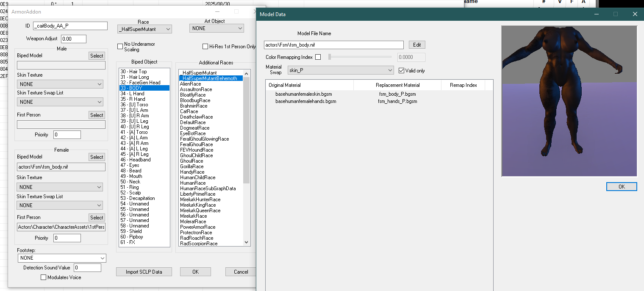Select 30 - Hair Top in Biped Object
The width and height of the screenshot is (644, 291).
coord(144,72)
